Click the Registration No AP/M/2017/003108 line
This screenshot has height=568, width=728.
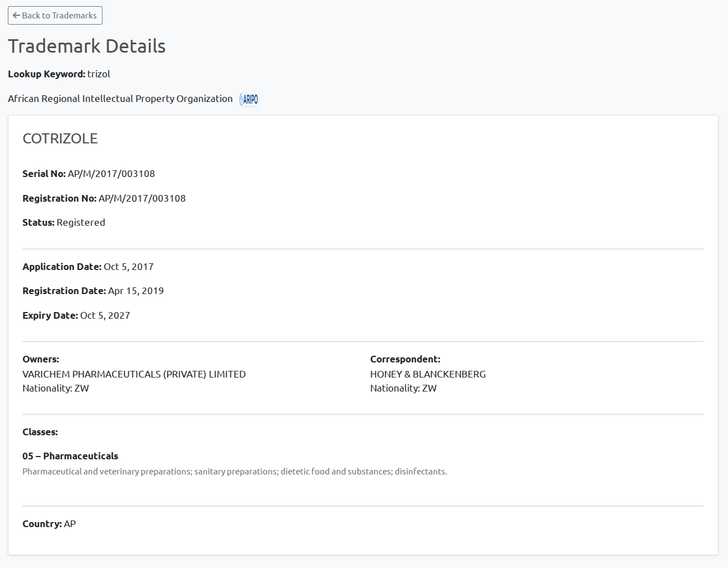[x=104, y=198]
